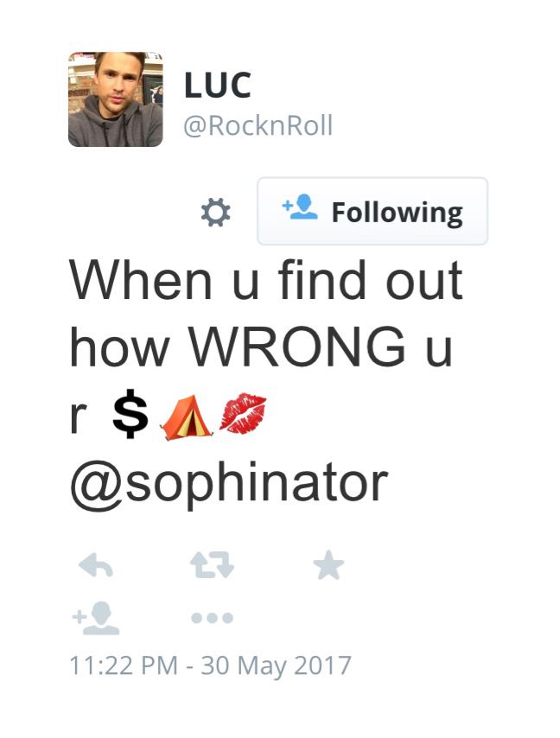Click the LUC display name
The width and height of the screenshot is (560, 738).
[x=218, y=86]
